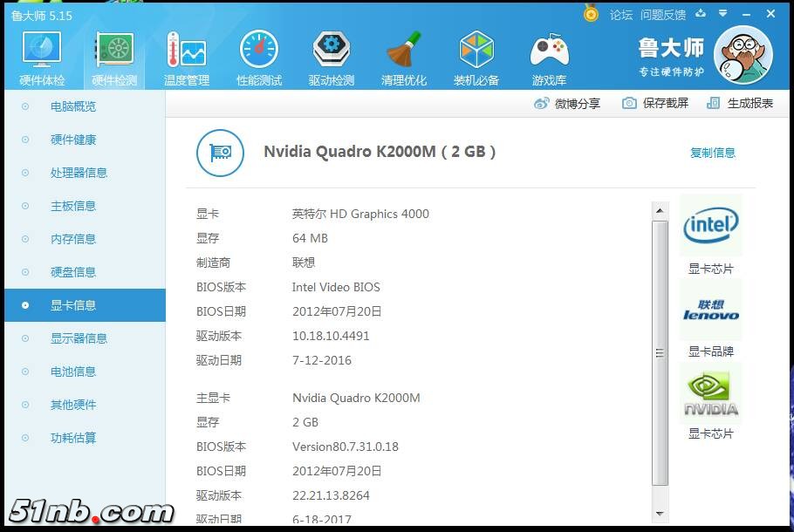This screenshot has width=794, height=532.
Task: Click 生成报表 to generate a report
Action: click(740, 103)
